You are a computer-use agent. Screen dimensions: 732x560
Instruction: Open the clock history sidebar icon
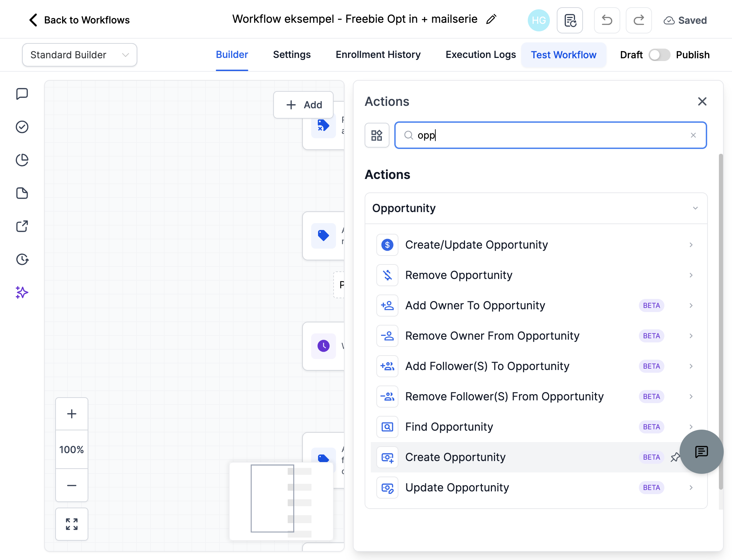click(22, 259)
